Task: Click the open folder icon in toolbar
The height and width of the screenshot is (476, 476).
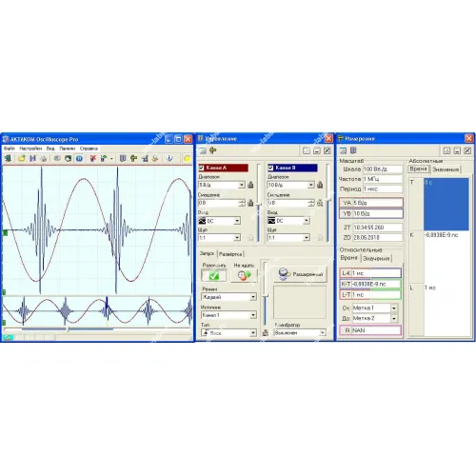Action: tap(22, 158)
